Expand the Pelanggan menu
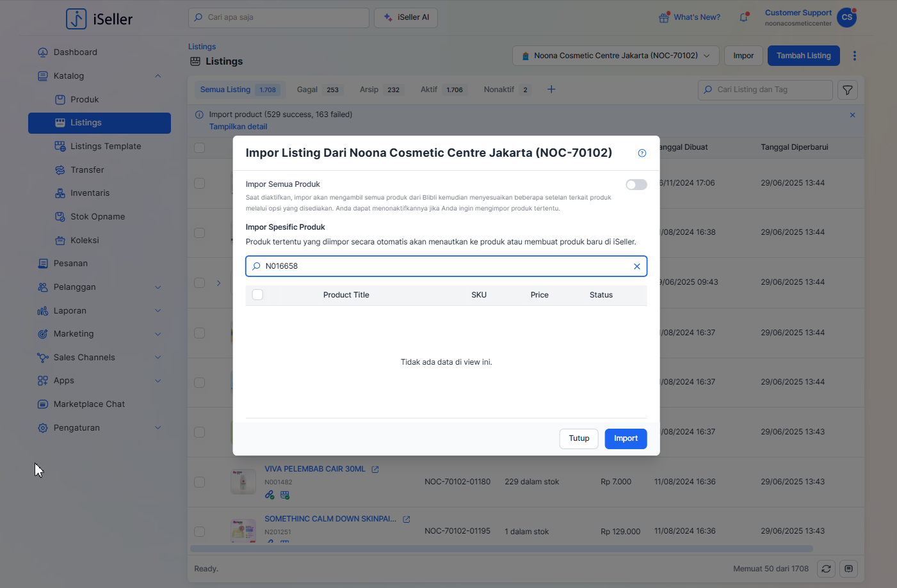This screenshot has width=897, height=588. click(158, 287)
